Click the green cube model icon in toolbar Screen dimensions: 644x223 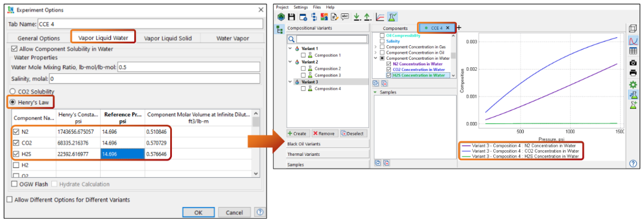click(x=281, y=17)
